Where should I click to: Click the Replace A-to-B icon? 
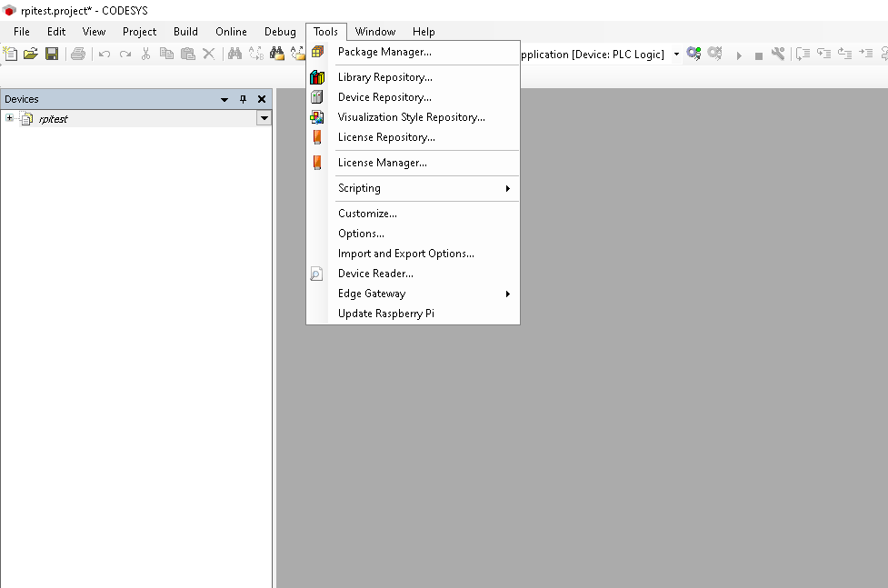click(256, 54)
